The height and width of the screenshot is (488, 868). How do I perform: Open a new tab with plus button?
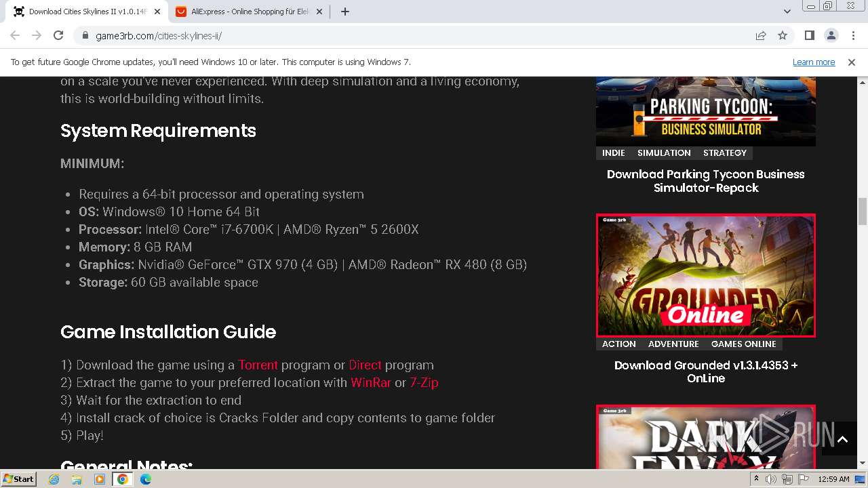coord(345,12)
